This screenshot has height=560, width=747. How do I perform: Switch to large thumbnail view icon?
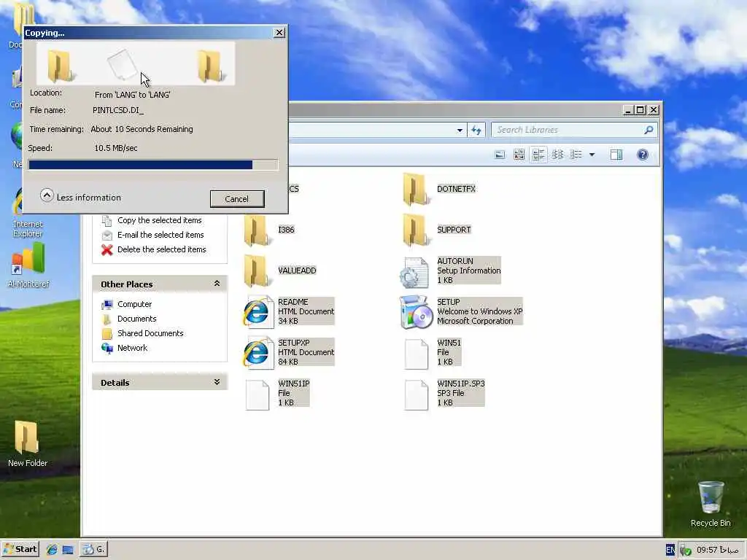pos(499,155)
